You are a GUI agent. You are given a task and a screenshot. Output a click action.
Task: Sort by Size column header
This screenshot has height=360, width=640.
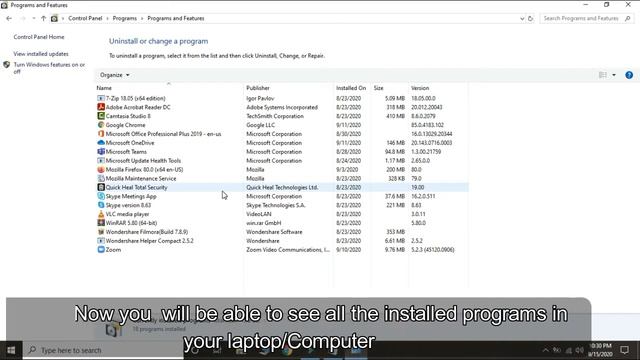coord(378,88)
